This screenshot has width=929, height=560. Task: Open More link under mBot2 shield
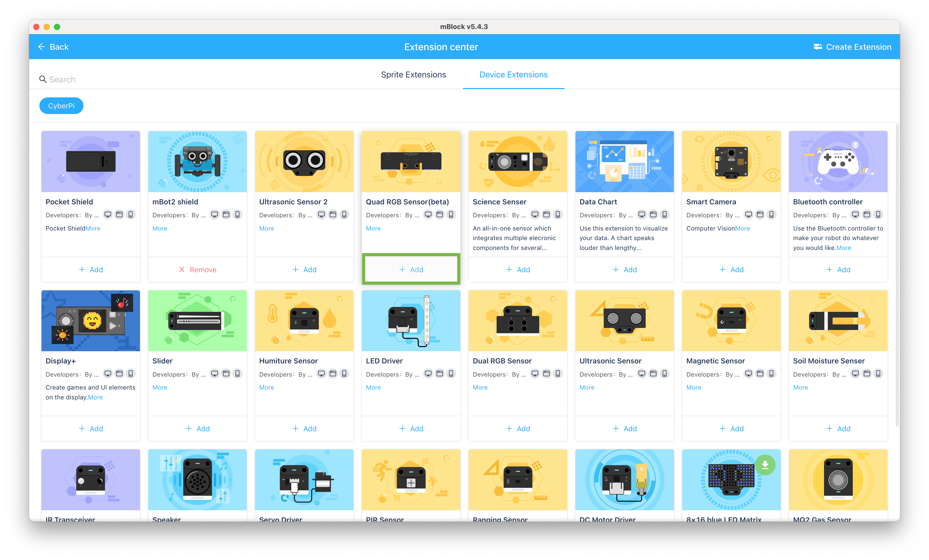coord(159,228)
